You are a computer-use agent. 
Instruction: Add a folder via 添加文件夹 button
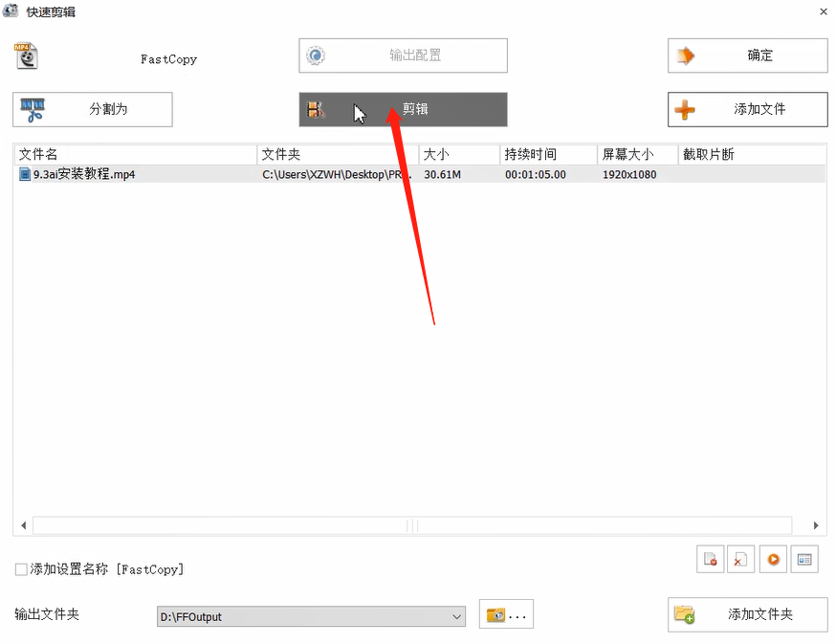point(747,614)
